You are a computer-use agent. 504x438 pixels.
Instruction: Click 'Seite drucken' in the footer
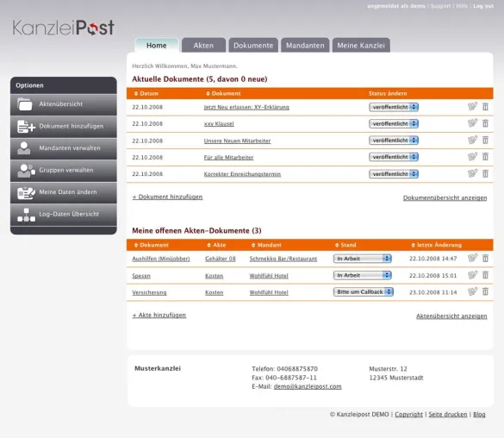coord(448,415)
